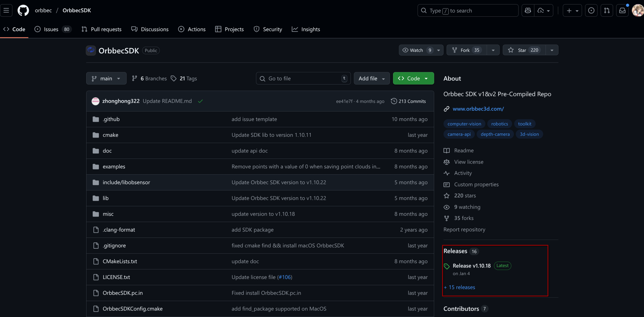Open OrbbecSDK.pc.in file
Image resolution: width=644 pixels, height=317 pixels.
pos(123,293)
